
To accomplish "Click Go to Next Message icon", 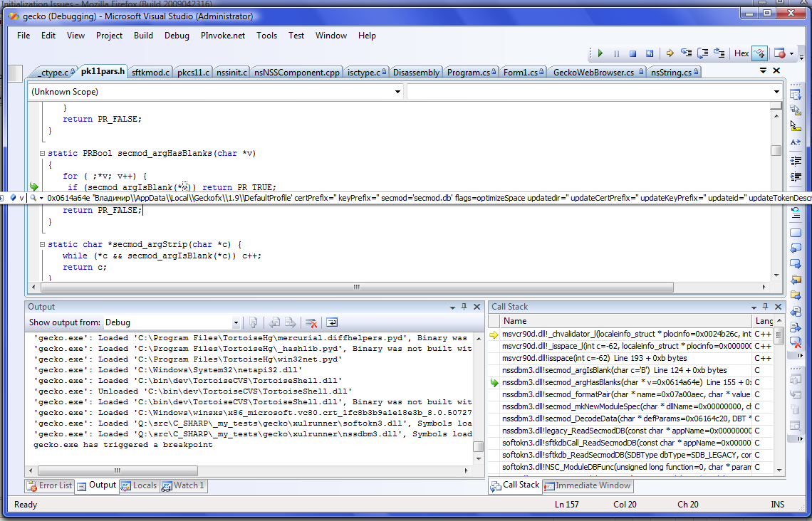I will [x=291, y=323].
